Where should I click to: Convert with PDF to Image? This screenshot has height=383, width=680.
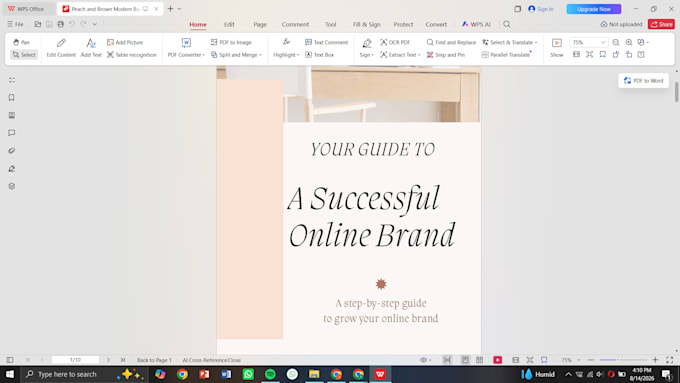click(x=231, y=42)
